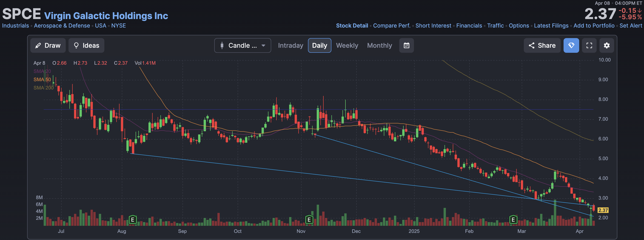The height and width of the screenshot is (240, 644).
Task: Open the Draw tools button
Action: pos(48,45)
